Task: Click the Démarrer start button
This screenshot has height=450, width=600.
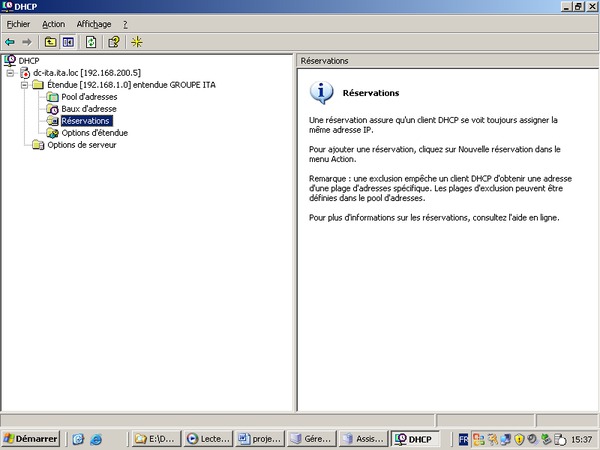Action: coord(31,438)
